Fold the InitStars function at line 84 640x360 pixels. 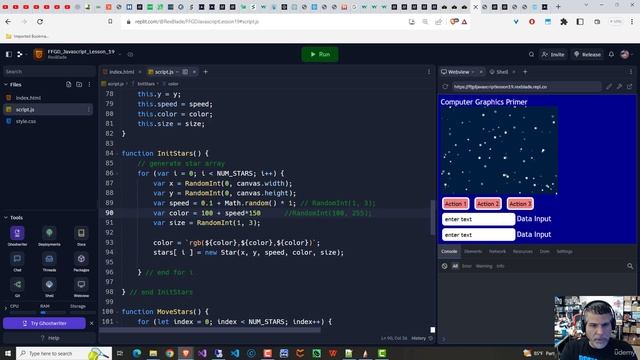pos(118,153)
